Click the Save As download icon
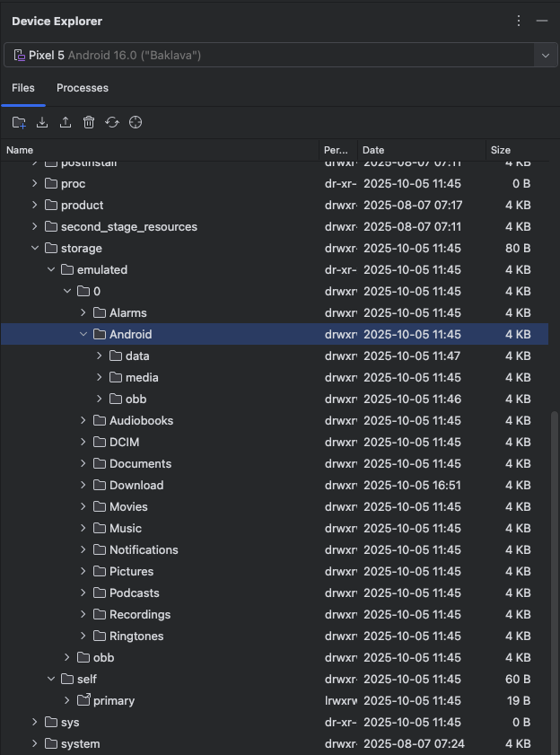 [42, 122]
